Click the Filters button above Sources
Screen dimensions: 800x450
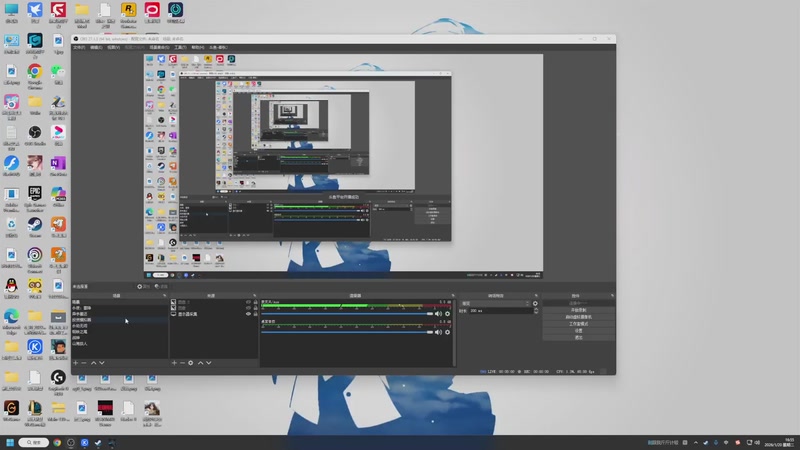tap(161, 287)
